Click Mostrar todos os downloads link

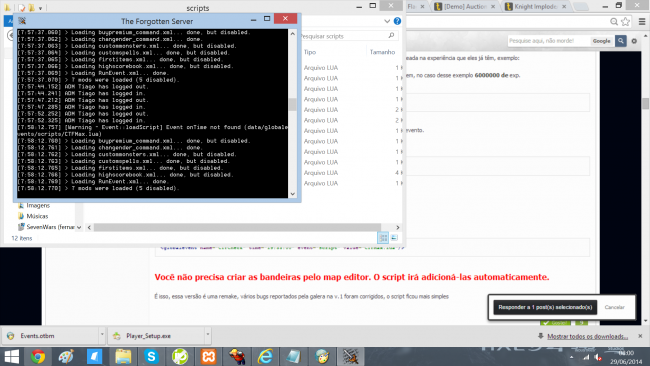[587, 336]
